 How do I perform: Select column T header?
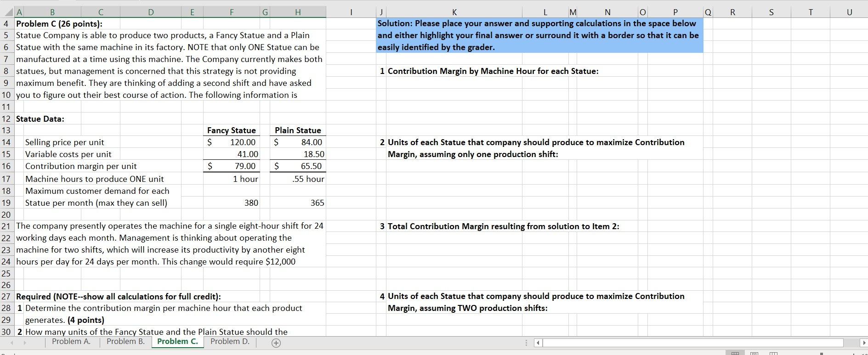(811, 13)
